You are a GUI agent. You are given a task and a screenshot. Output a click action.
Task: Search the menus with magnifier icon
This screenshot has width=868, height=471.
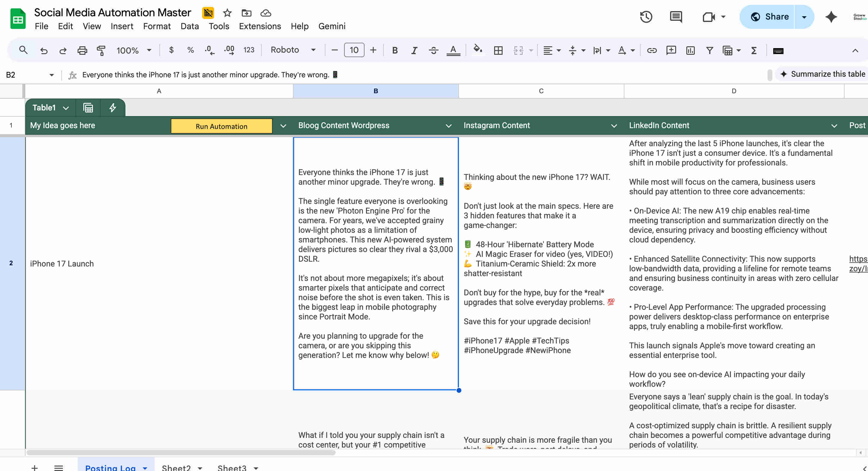23,50
